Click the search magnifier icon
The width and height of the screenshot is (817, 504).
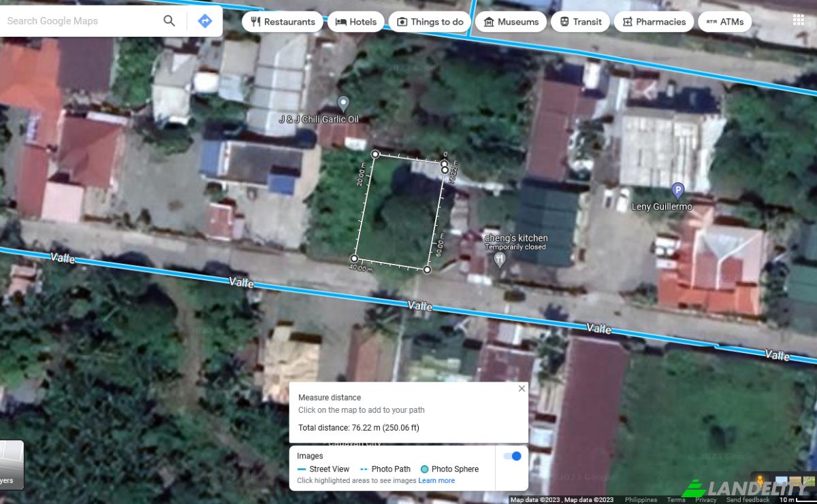pyautogui.click(x=170, y=21)
